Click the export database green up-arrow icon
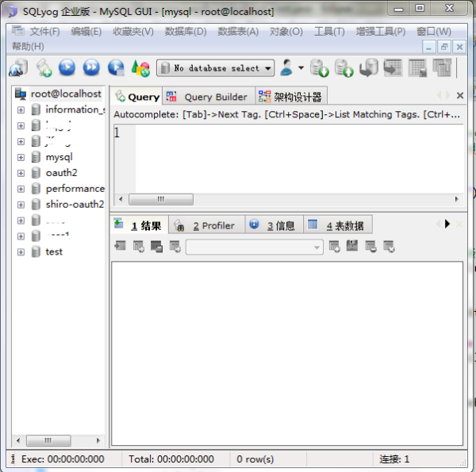Screen dimensions: 476x472 click(344, 68)
